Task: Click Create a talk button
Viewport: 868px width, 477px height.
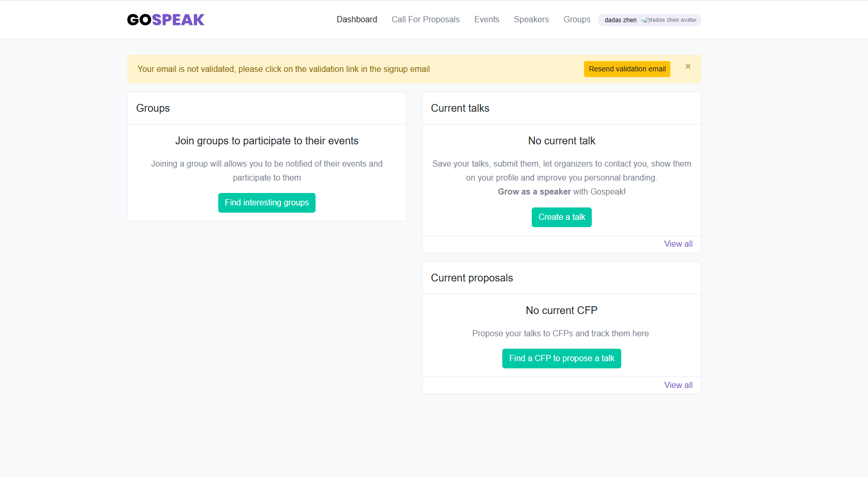Action: (x=562, y=217)
